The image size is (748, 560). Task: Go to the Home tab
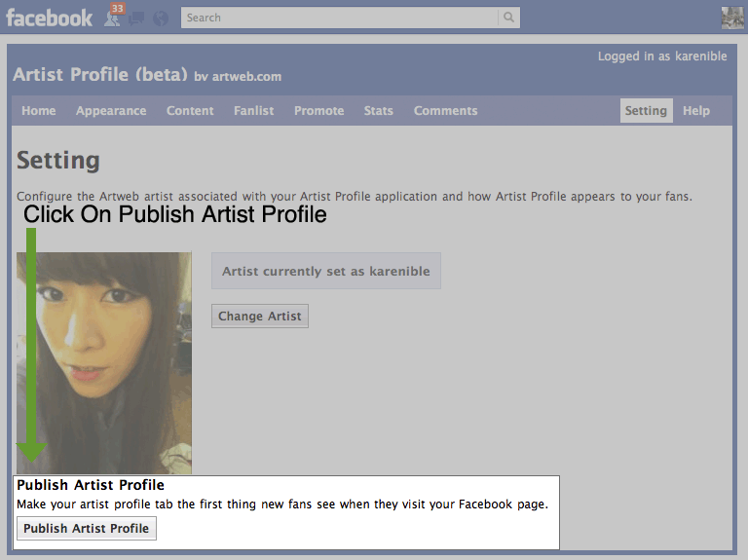point(39,111)
